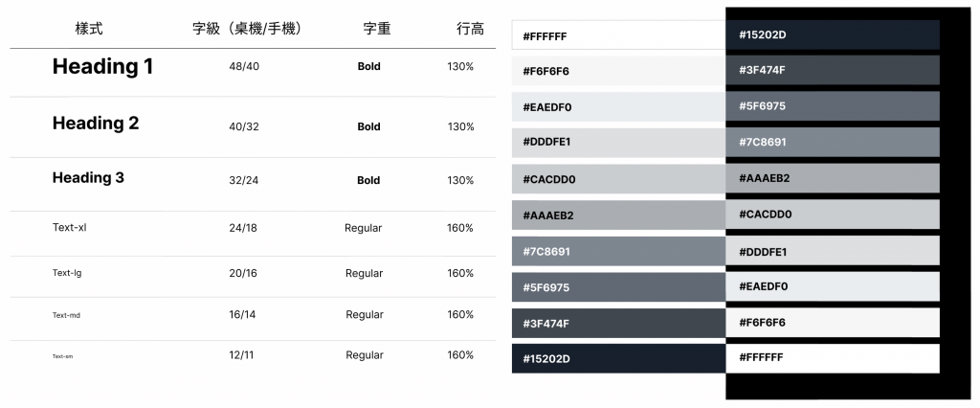Select the #F6F6F6 swatch on the light panel

pos(618,72)
